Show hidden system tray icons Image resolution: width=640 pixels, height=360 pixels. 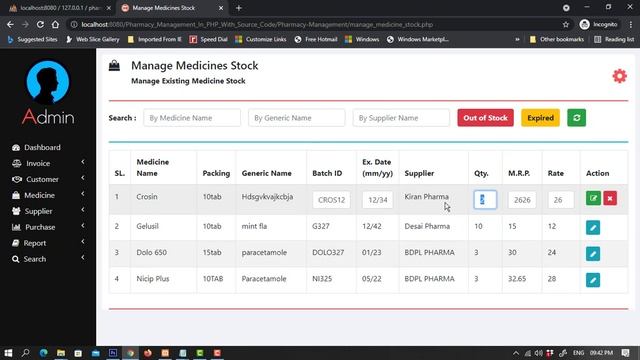[x=516, y=353]
